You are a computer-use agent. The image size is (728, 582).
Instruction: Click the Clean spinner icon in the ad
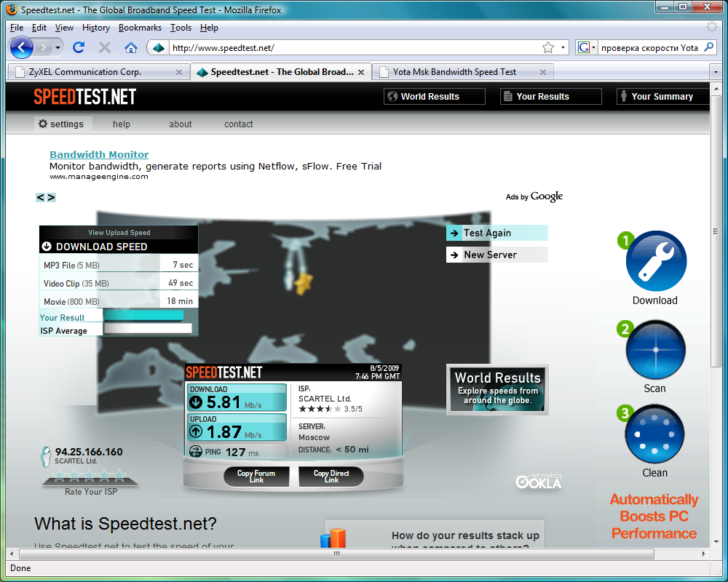(654, 434)
